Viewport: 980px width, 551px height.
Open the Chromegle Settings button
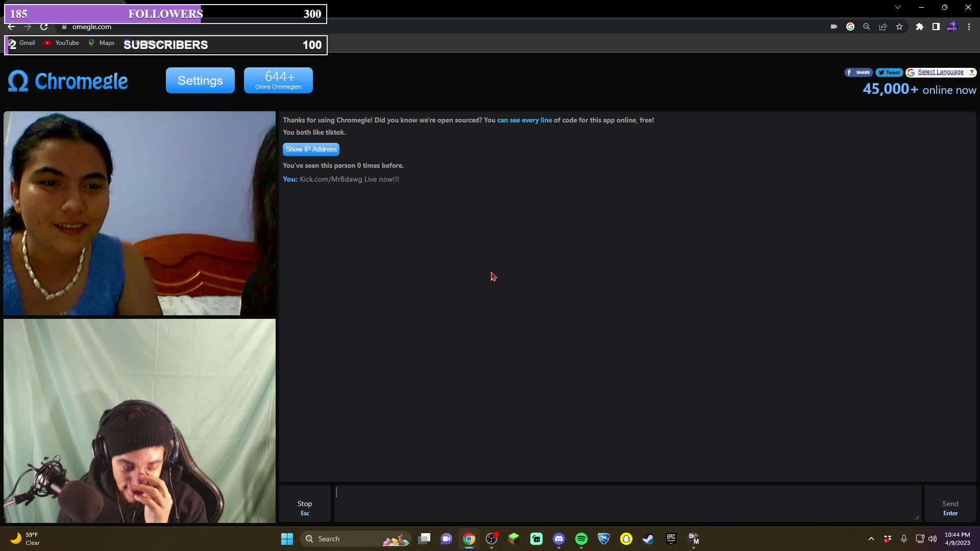(x=200, y=81)
